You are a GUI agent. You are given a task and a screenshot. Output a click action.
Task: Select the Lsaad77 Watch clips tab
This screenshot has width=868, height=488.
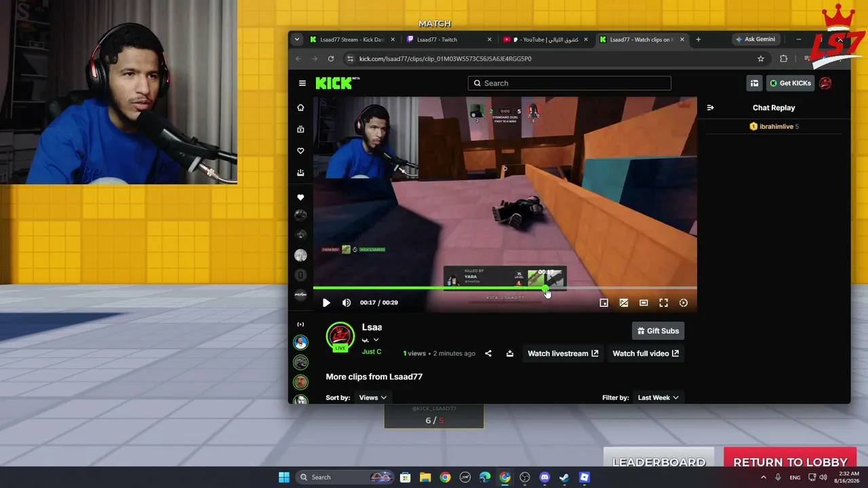click(x=643, y=39)
